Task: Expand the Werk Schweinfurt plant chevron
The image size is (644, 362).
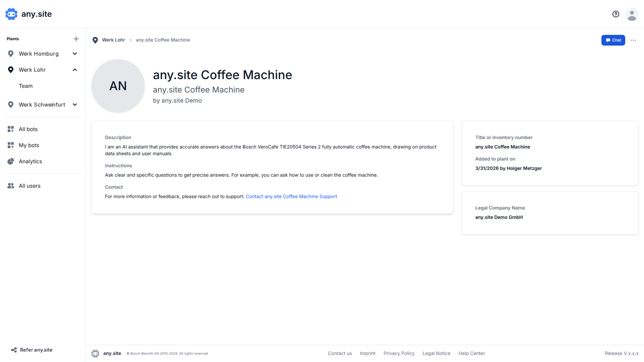Action: pyautogui.click(x=75, y=105)
